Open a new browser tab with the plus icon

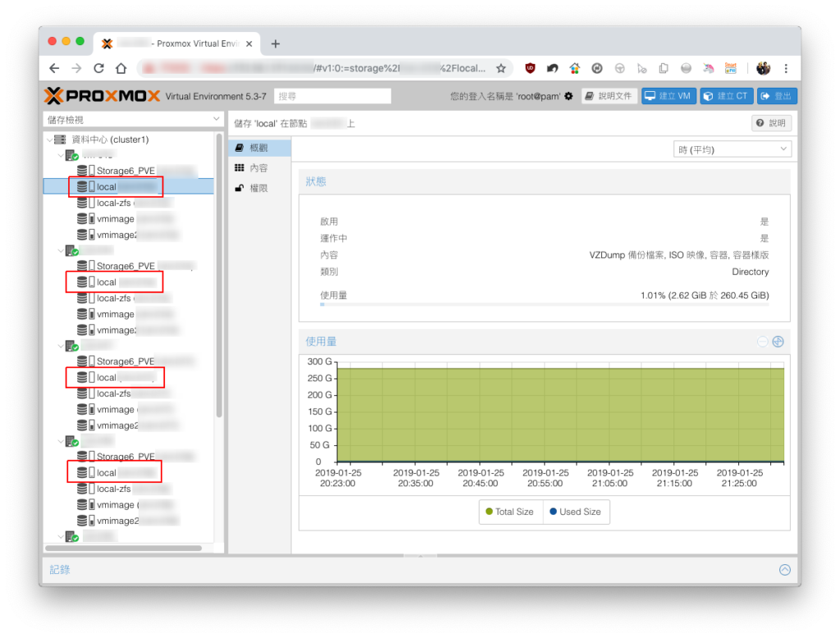(276, 44)
